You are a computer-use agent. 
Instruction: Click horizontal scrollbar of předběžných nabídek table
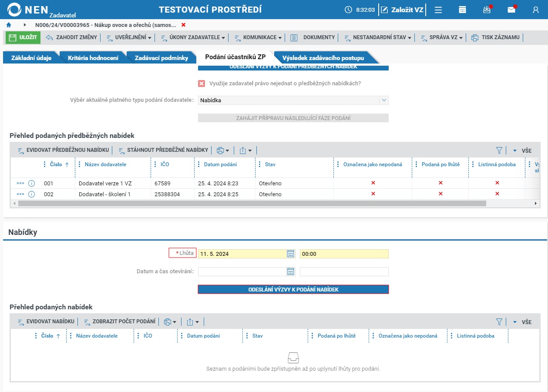click(x=252, y=203)
